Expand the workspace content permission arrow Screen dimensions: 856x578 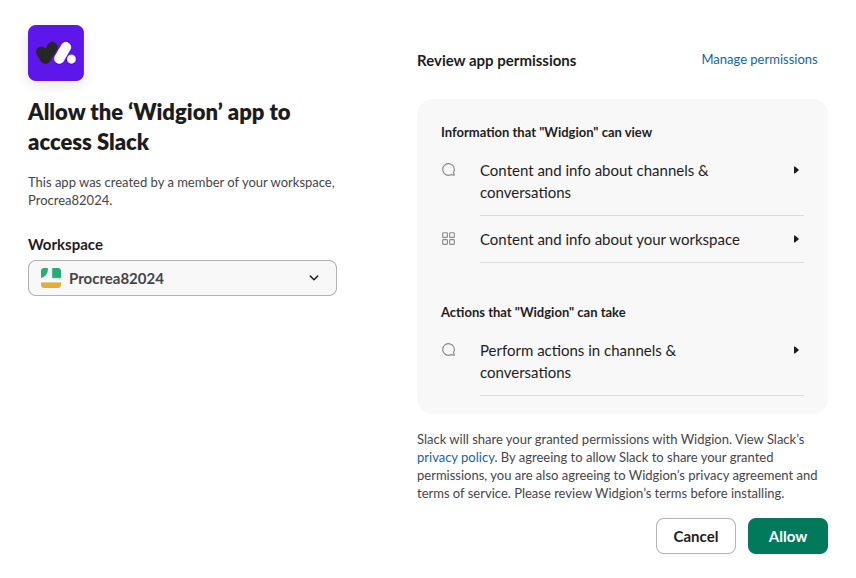point(796,239)
